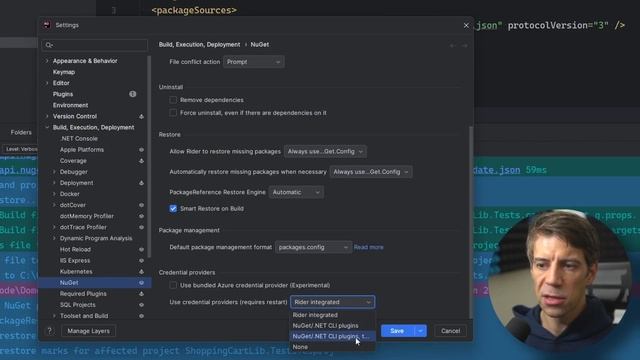Click the Manage Layers button
This screenshot has width=640, height=360.
(x=89, y=331)
